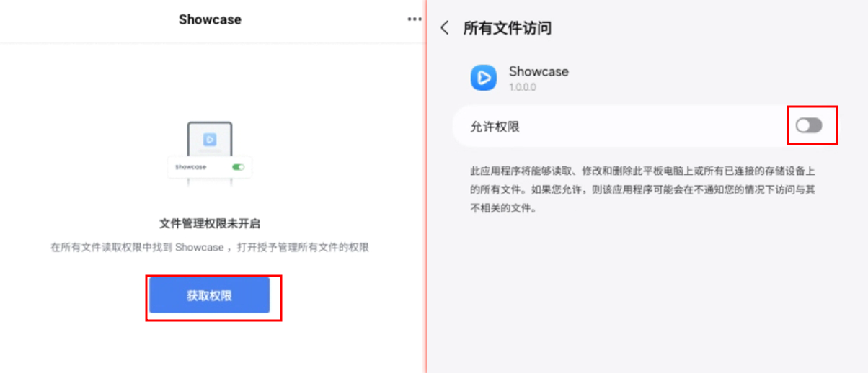Click the Showcase title in the left header
The image size is (868, 373).
pos(210,19)
